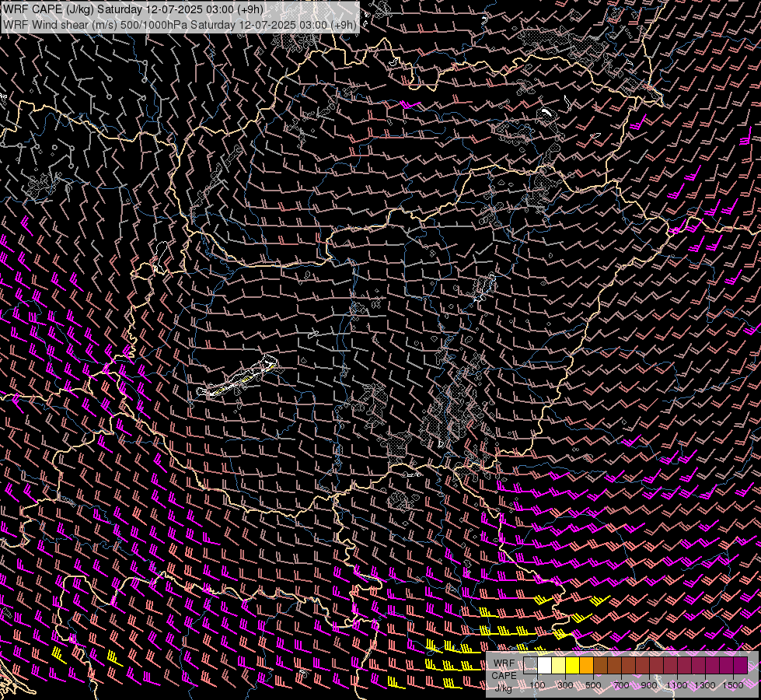Click the WRF CAPE (J/kg) title line
This screenshot has width=761, height=700.
point(134,9)
